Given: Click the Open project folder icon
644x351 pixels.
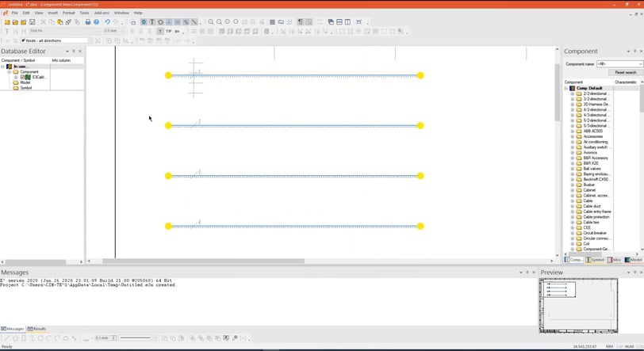Looking at the screenshot, I should pos(15,22).
